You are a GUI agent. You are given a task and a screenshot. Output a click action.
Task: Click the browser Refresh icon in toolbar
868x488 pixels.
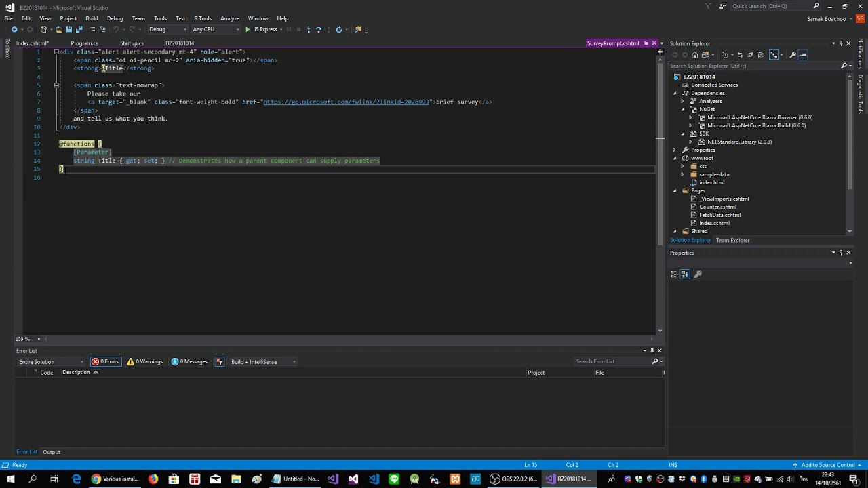pos(339,29)
